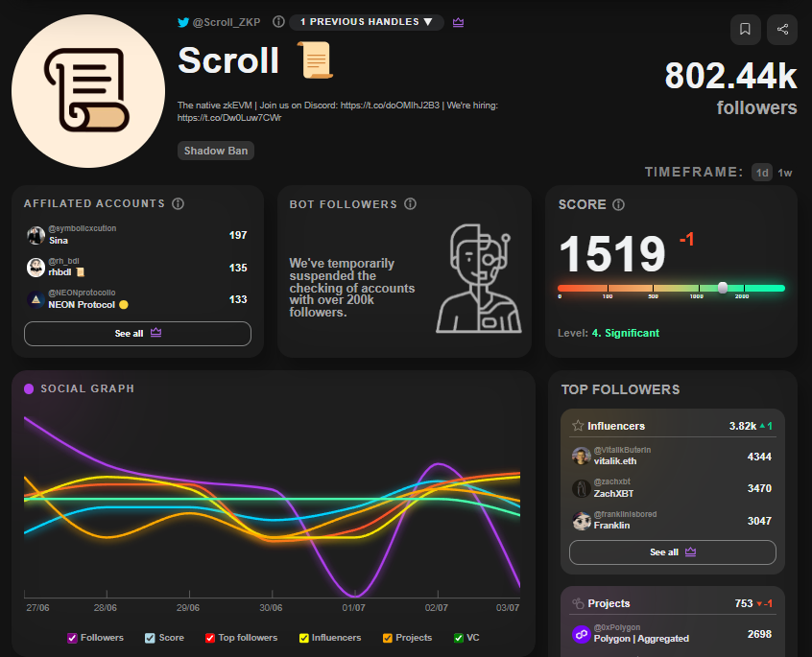Click Sina's score of 197
Viewport: 812px width, 657px height.
tap(238, 235)
